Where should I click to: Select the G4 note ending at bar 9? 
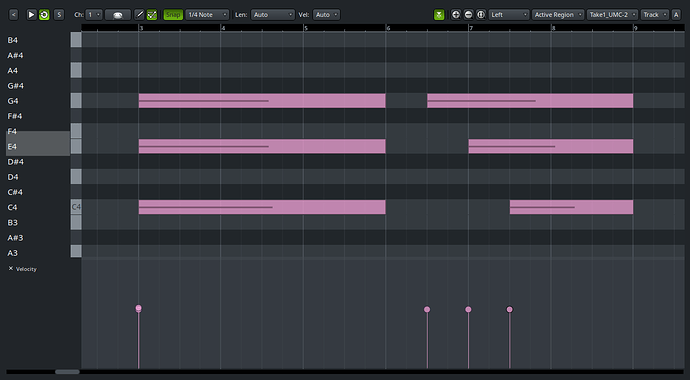pos(530,101)
